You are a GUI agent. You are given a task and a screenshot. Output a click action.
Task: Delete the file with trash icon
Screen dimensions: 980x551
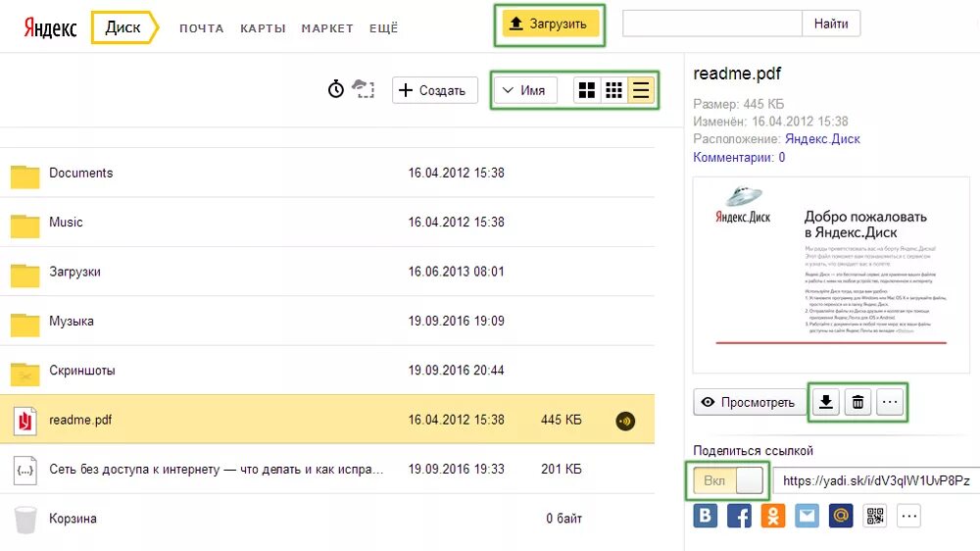(x=858, y=402)
